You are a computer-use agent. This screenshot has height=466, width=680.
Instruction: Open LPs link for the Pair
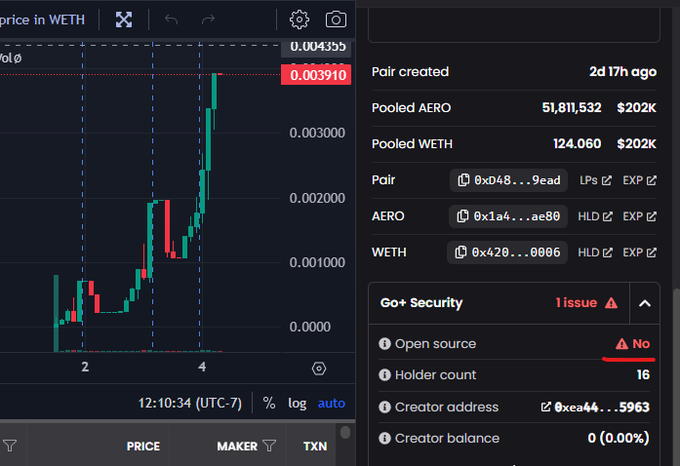(595, 180)
